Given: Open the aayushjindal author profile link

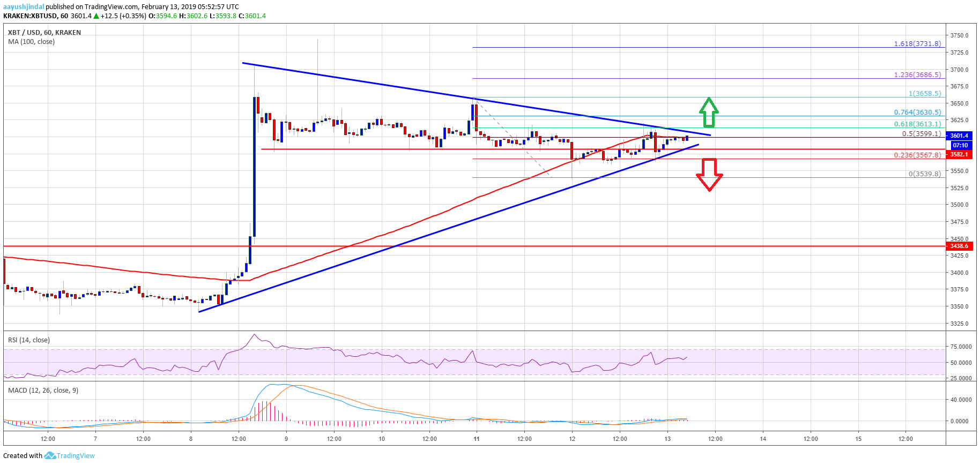Looking at the screenshot, I should coord(24,7).
